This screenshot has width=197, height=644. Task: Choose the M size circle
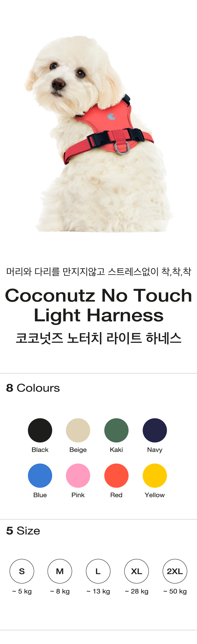pos(60,571)
